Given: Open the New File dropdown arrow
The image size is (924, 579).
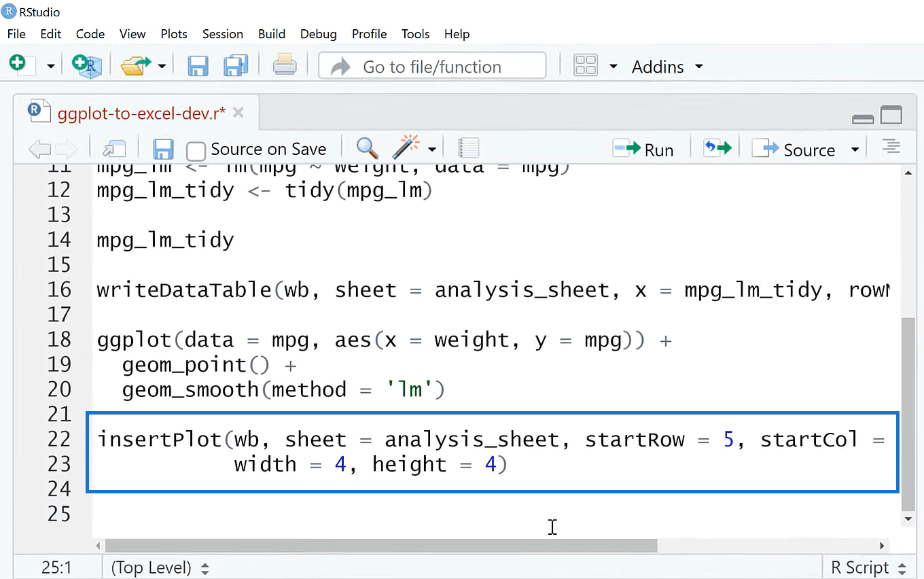Looking at the screenshot, I should pos(50,67).
